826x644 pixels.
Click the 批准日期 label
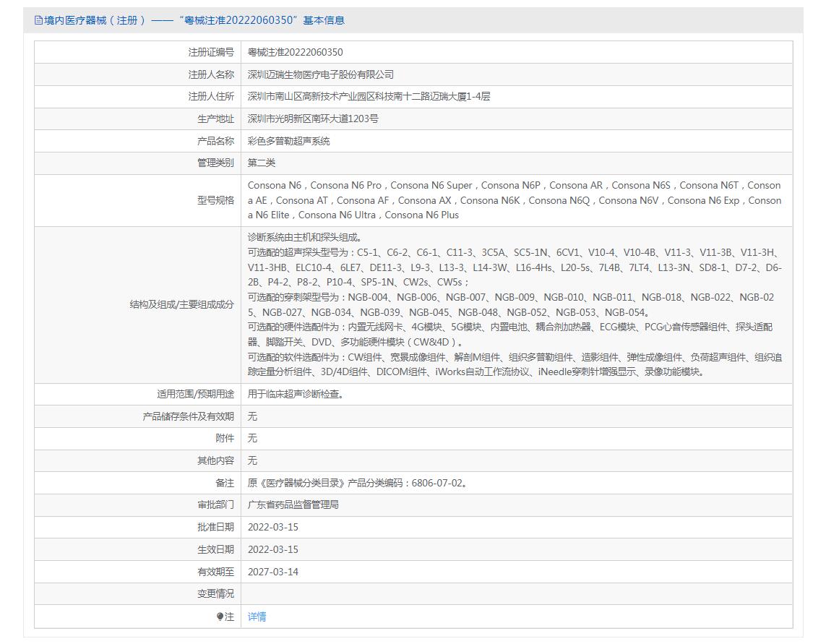click(x=215, y=527)
